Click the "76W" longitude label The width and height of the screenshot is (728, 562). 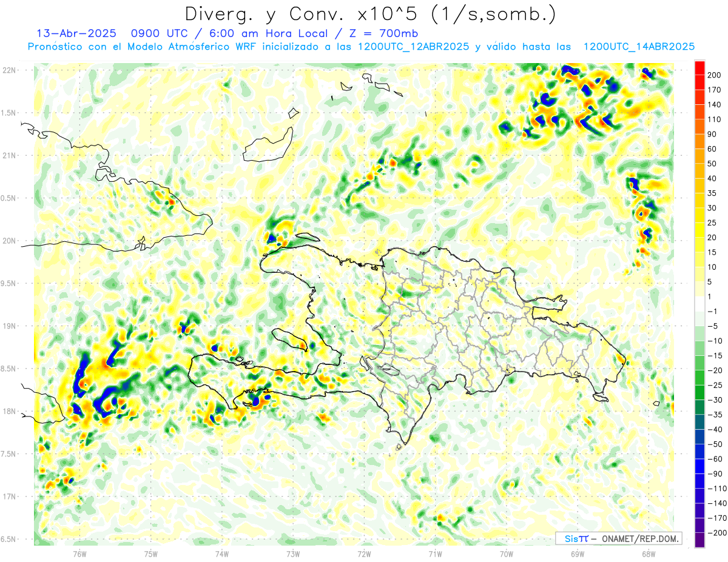pyautogui.click(x=79, y=554)
